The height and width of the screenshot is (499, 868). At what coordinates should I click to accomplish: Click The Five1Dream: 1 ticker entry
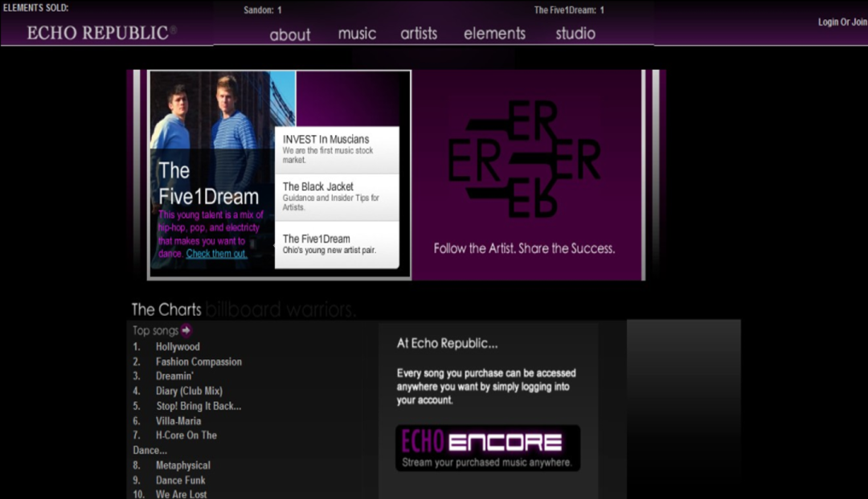coord(569,10)
